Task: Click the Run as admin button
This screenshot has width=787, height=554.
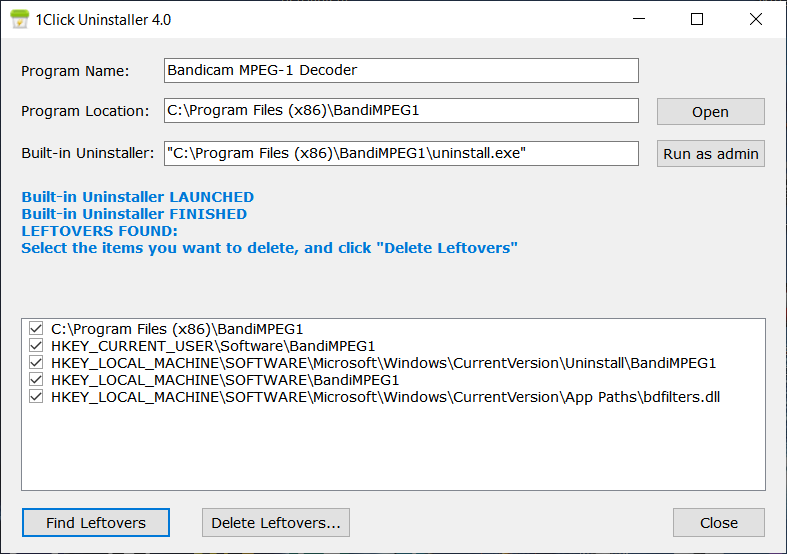Action: [x=710, y=154]
